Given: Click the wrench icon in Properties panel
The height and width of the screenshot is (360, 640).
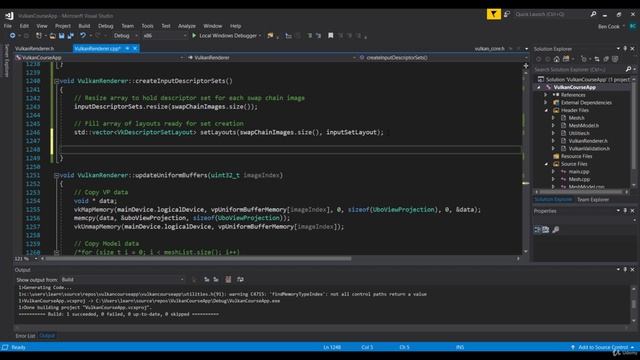Looking at the screenshot, I should 556,230.
